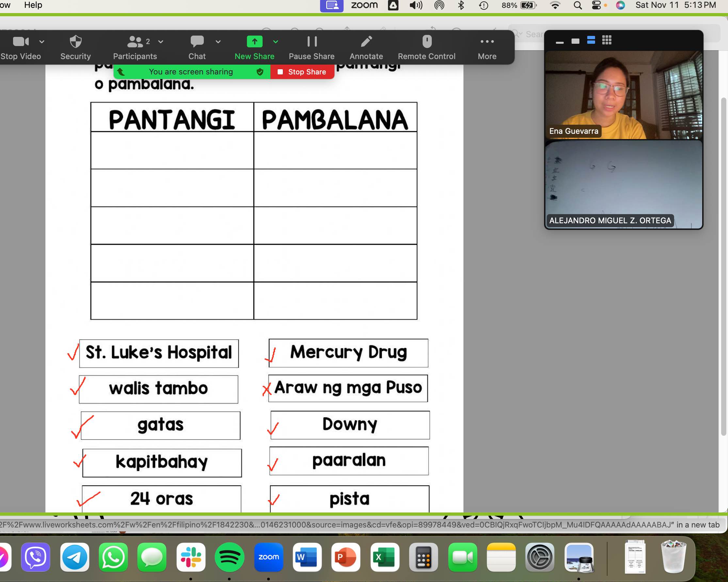728x582 pixels.
Task: Click the Stop Video camera icon
Action: [21, 41]
